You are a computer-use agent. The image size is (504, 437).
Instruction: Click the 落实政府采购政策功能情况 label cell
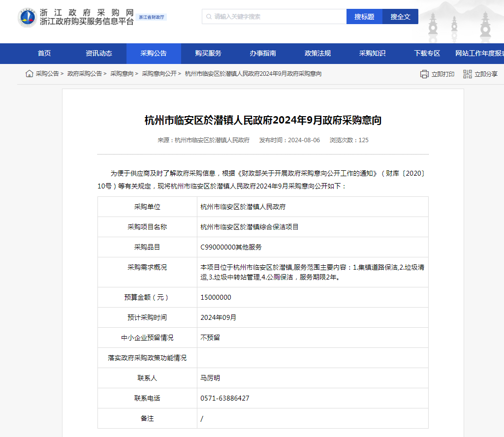click(147, 358)
